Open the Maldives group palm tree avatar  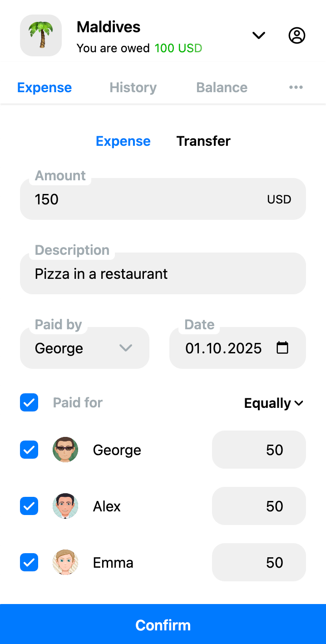(40, 35)
